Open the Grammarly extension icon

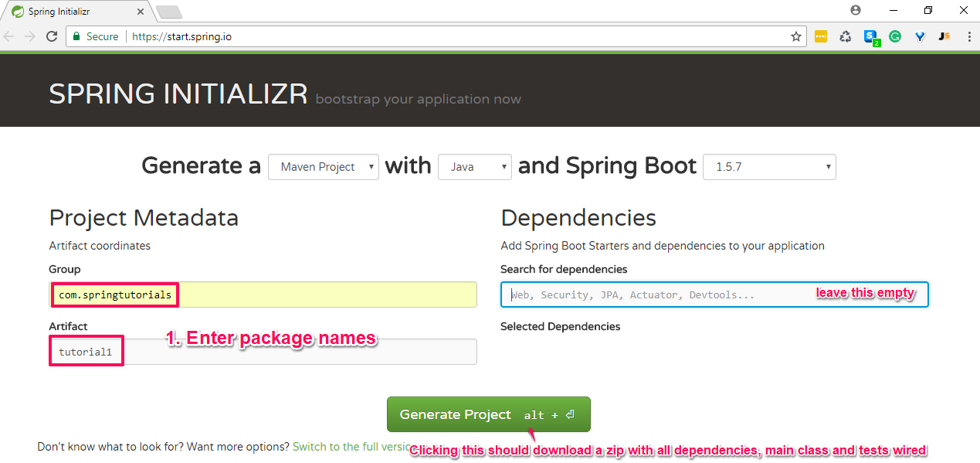[x=895, y=36]
